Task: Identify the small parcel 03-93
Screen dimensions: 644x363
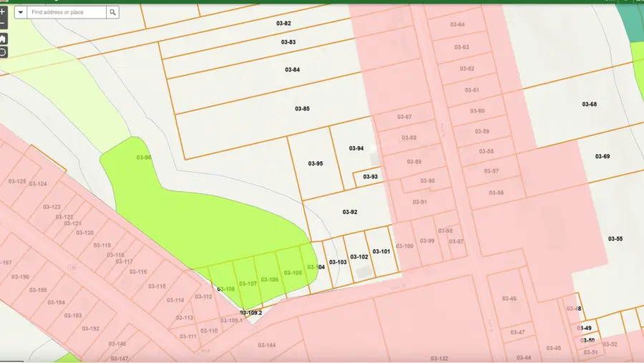Action: (x=370, y=177)
